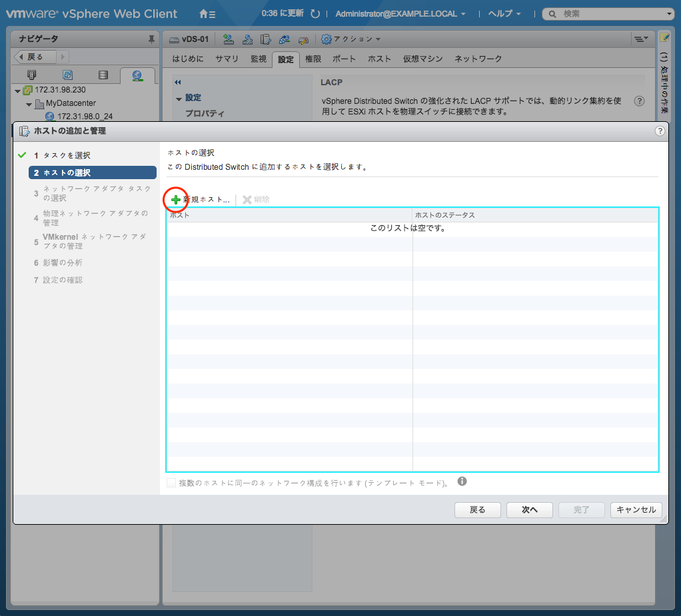Select wizard step 7 設定の確認

(58, 280)
